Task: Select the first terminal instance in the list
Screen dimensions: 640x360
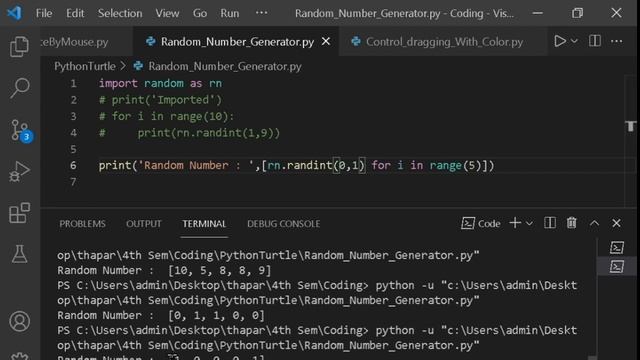Action: 617,247
